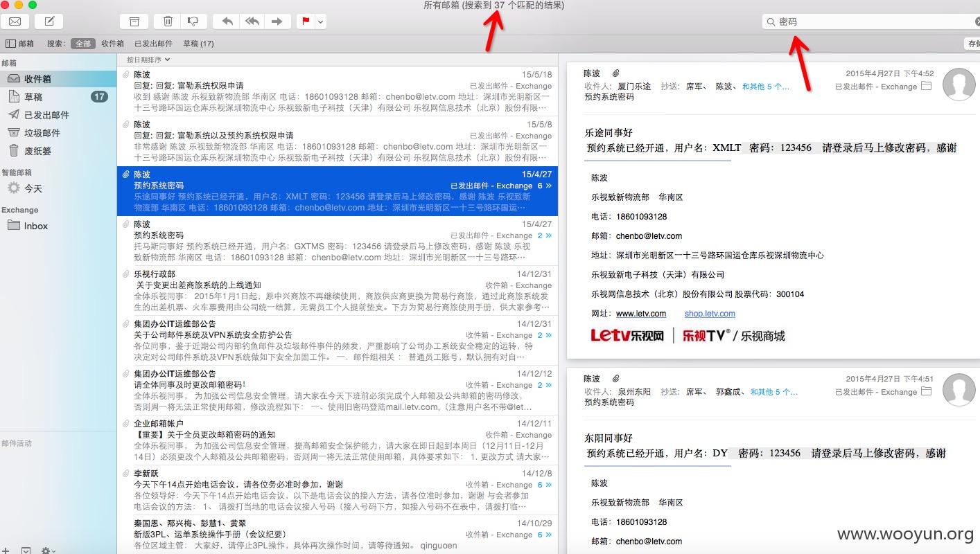
Task: Click the Get Mail envelope toolbar icon
Action: coord(15,21)
